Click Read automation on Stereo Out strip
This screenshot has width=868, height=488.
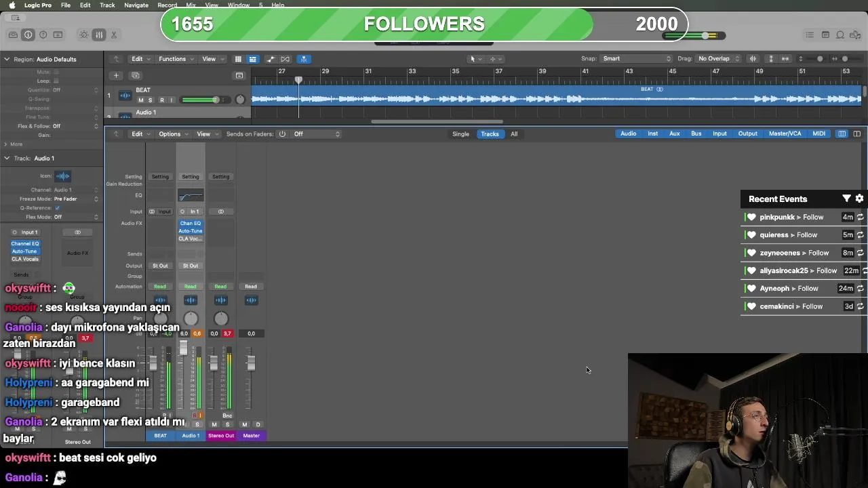point(220,287)
